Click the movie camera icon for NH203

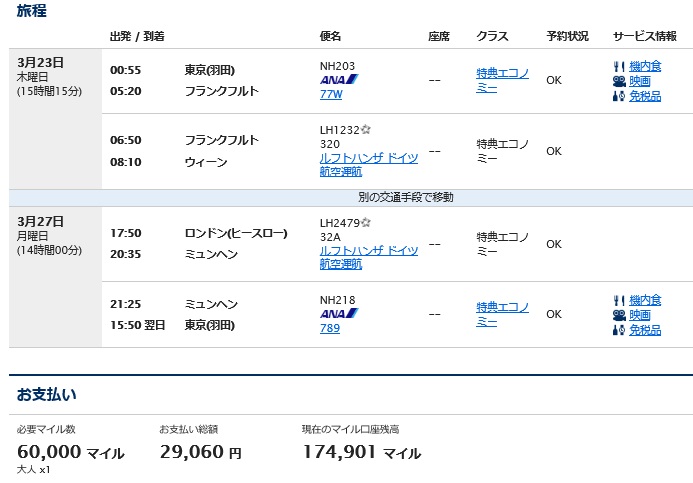pyautogui.click(x=619, y=81)
